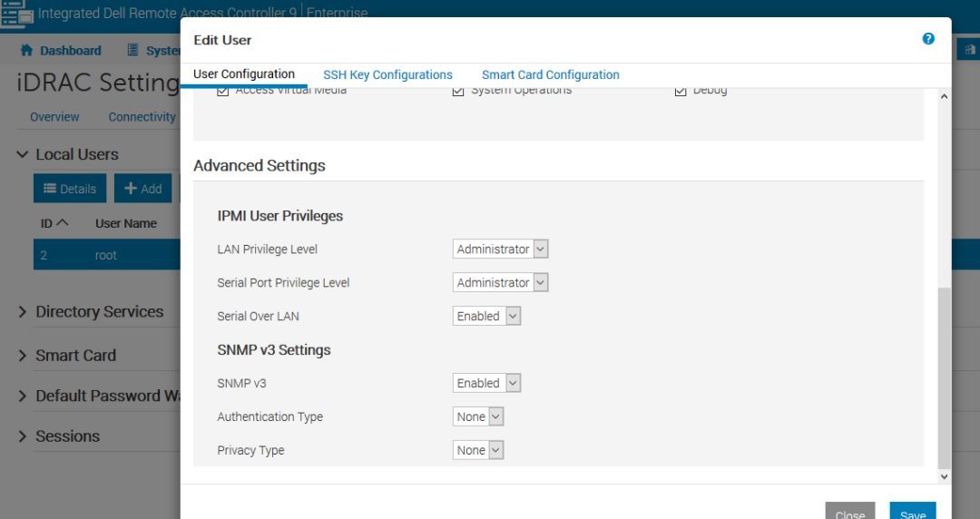Screen dimensions: 980x519
Task: Toggle the Debug privilege checkbox
Action: (x=681, y=91)
